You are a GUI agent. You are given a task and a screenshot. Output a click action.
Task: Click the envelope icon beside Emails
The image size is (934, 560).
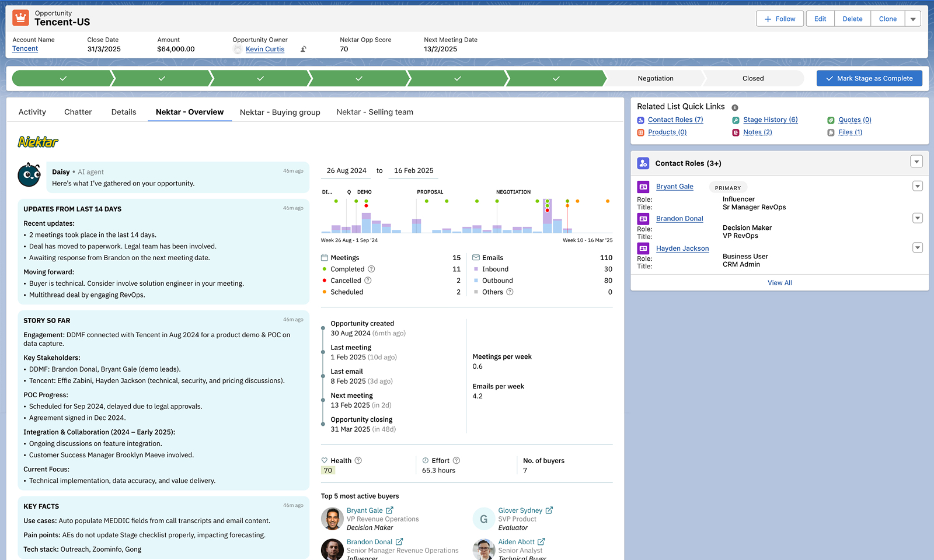pyautogui.click(x=476, y=257)
